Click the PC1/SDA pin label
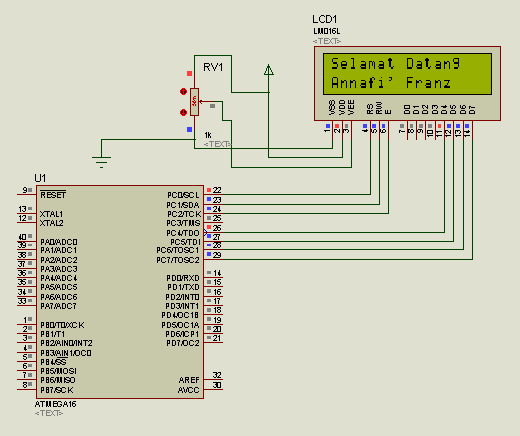 [183, 205]
